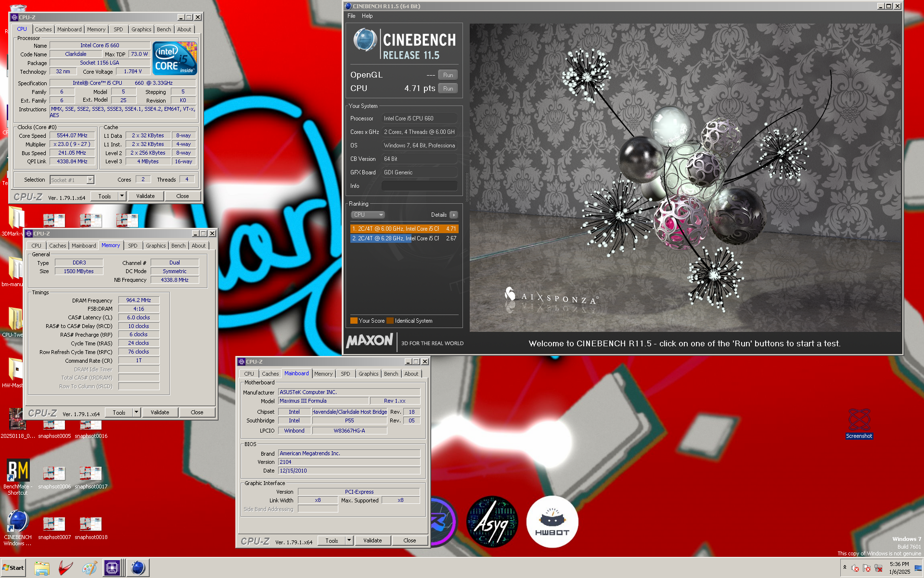Select the CINEBENCH Windows desktop shortcut

tap(18, 527)
